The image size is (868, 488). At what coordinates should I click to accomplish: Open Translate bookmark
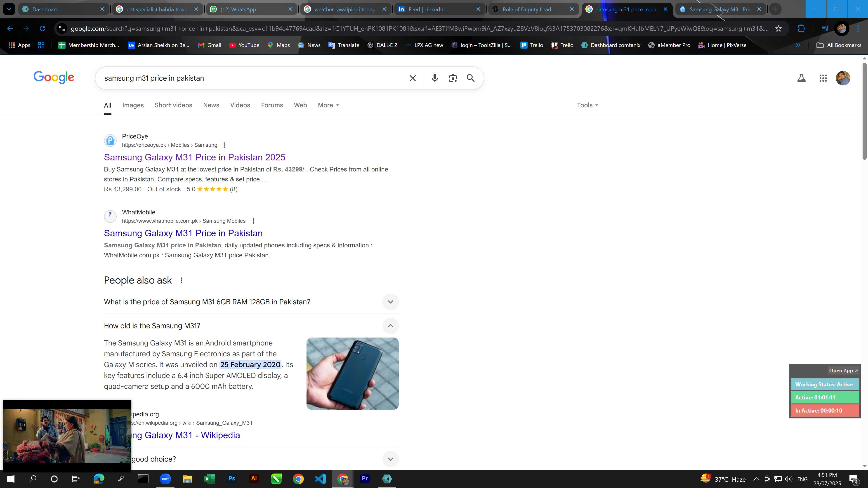click(x=344, y=45)
